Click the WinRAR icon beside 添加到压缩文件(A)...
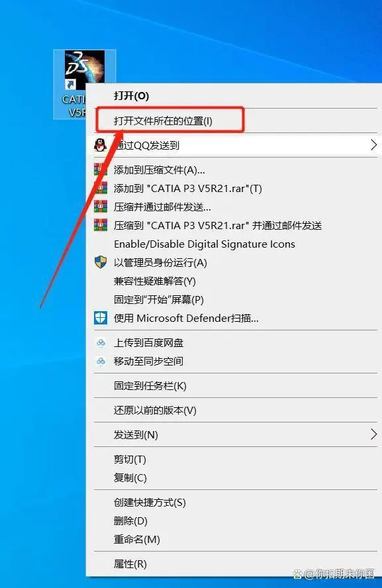Screen dimensions: 382x588 pyautogui.click(x=101, y=170)
